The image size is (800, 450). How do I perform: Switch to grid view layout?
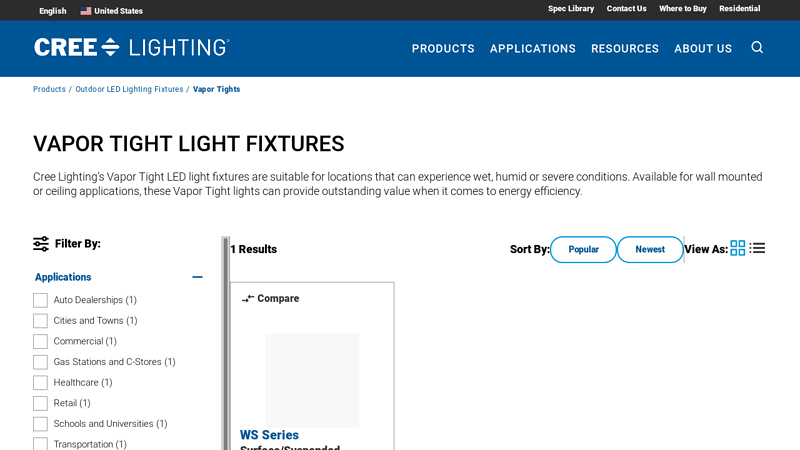pos(738,248)
